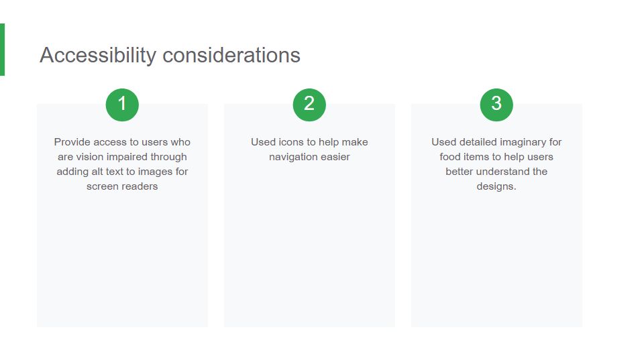Click the green circle numbered 1
This screenshot has height=362, width=644.
click(122, 105)
